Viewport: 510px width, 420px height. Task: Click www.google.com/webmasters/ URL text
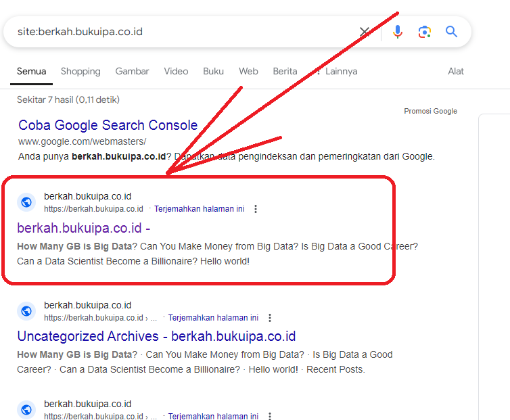[83, 141]
